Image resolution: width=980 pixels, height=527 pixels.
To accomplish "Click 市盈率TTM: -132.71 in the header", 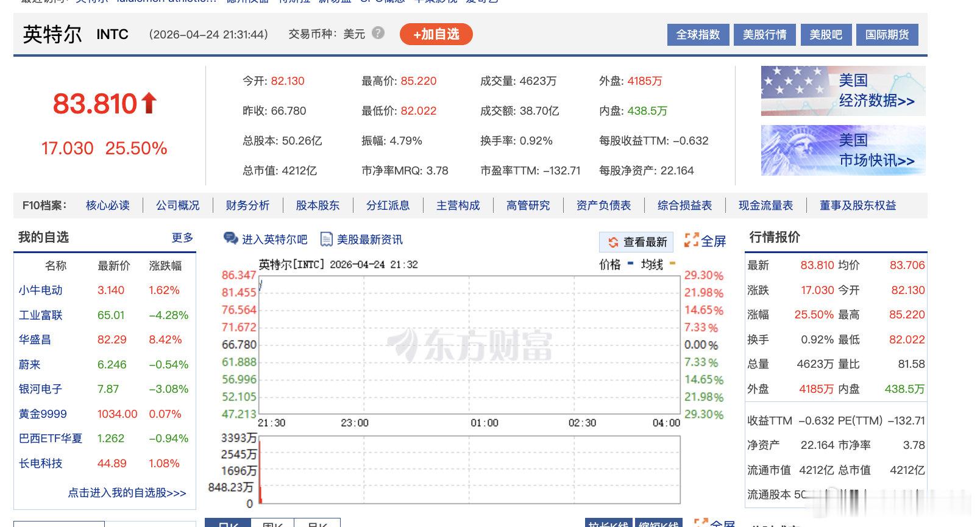I will click(530, 171).
